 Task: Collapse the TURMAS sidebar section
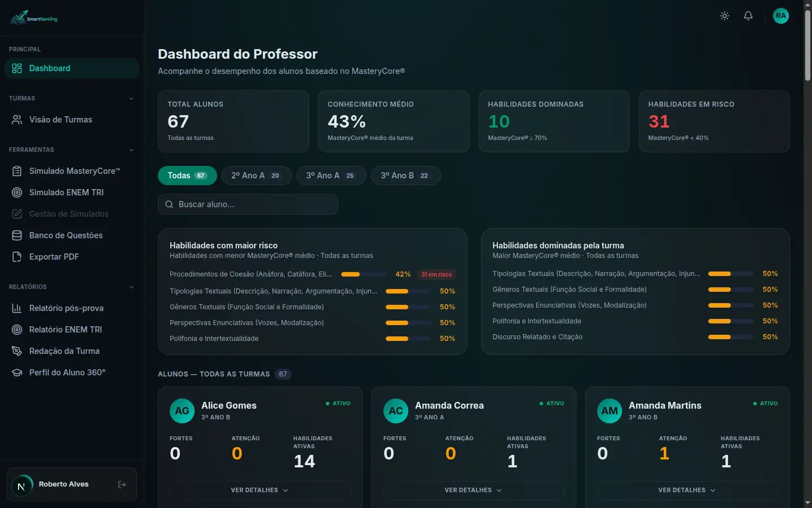coord(131,98)
